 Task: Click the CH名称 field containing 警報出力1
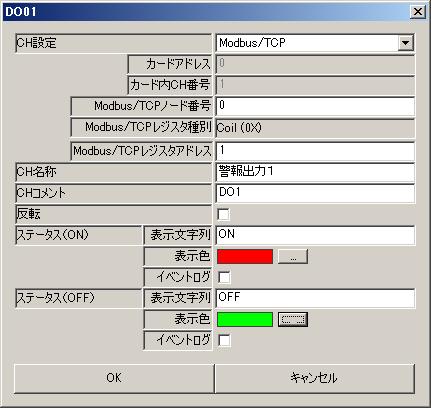click(315, 172)
